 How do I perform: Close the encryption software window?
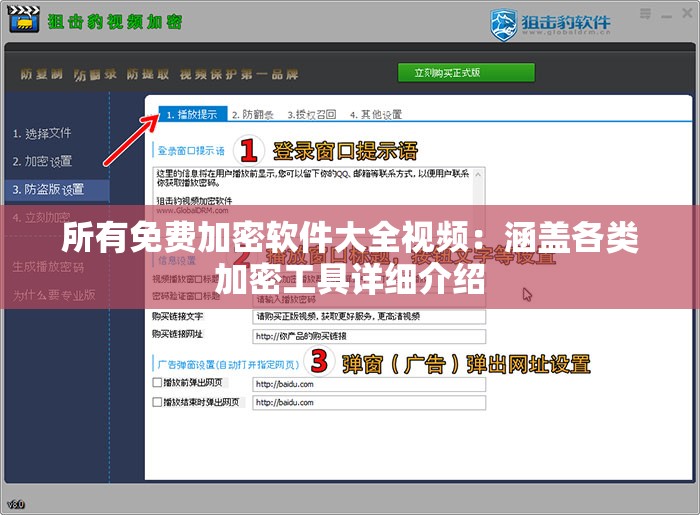click(688, 13)
